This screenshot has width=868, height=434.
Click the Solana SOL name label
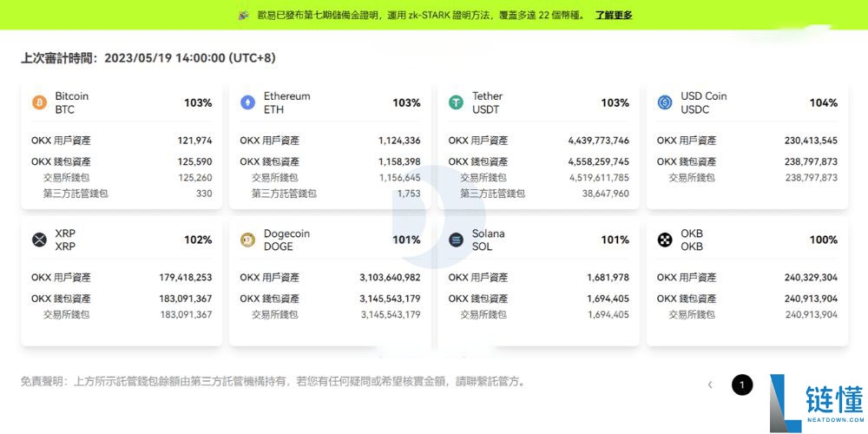pyautogui.click(x=488, y=240)
